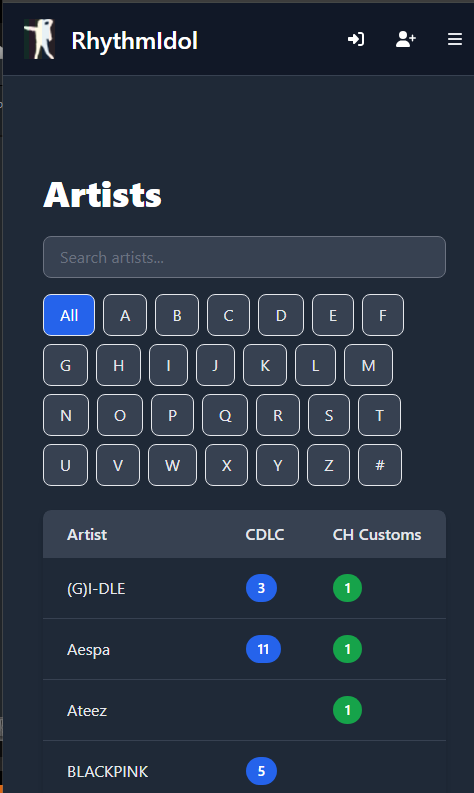Viewport: 474px width, 793px height.
Task: Click the blue 11 CDLC badge for Aespa
Action: (263, 649)
